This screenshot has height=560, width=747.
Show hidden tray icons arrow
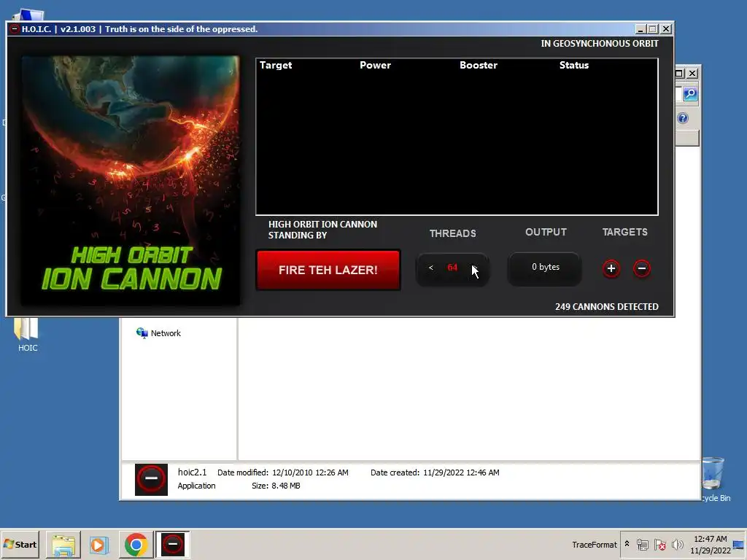[627, 544]
